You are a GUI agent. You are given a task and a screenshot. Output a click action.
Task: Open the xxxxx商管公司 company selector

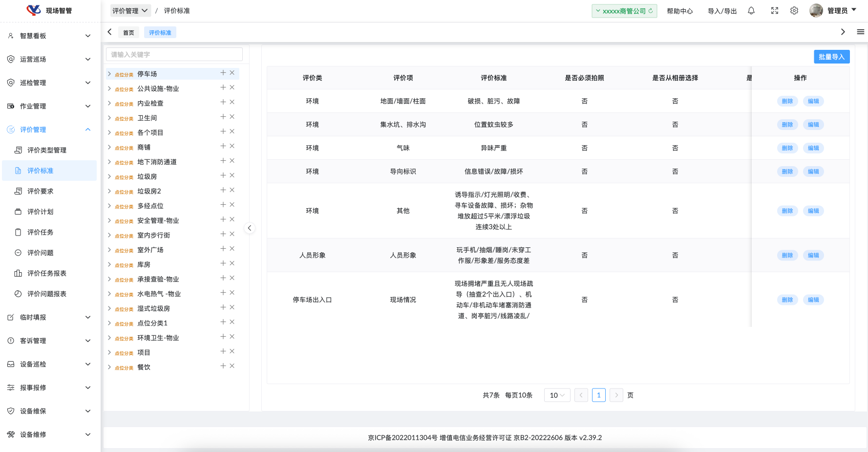tap(624, 11)
